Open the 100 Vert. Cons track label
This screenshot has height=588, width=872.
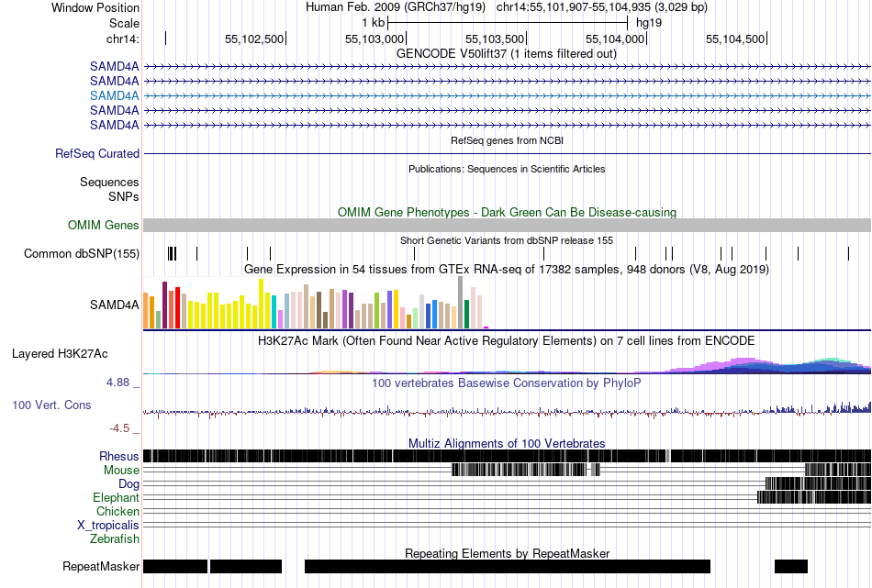click(x=51, y=405)
